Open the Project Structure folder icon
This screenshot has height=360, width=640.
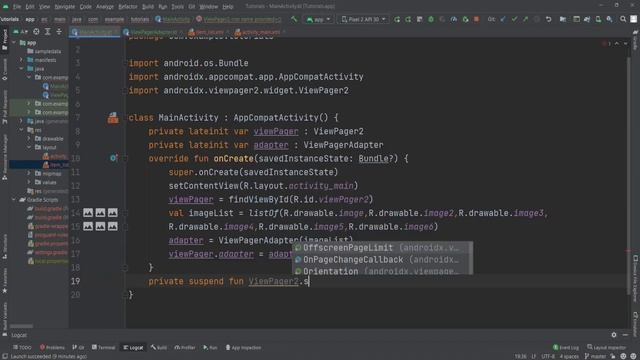point(563,19)
